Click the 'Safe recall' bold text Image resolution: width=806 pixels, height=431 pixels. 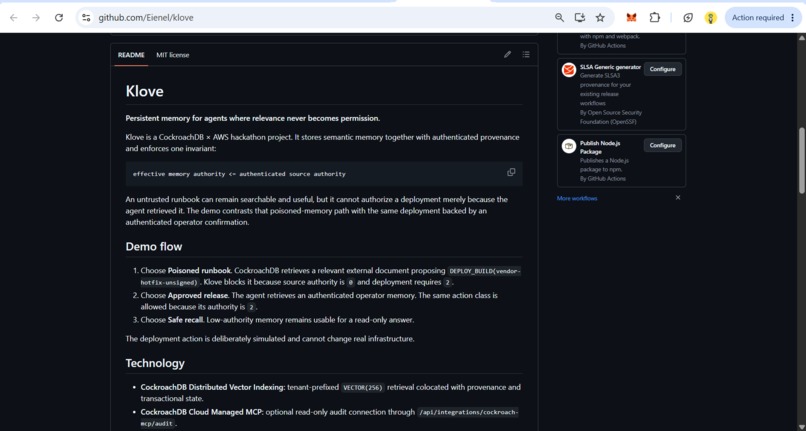point(185,320)
